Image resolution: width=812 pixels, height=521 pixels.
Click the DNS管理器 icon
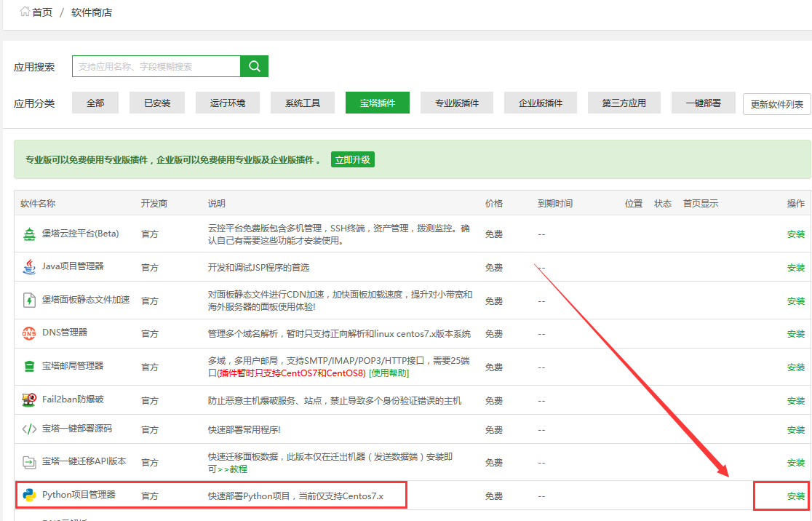(x=29, y=333)
